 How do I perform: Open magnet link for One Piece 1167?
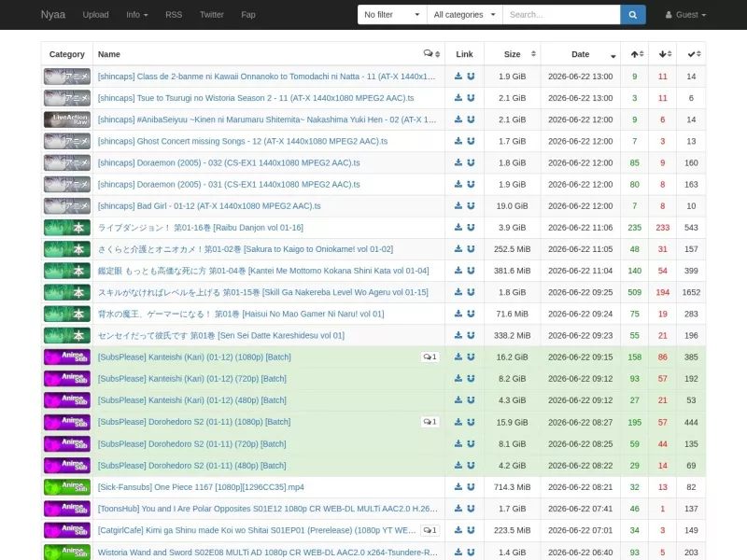tap(471, 486)
